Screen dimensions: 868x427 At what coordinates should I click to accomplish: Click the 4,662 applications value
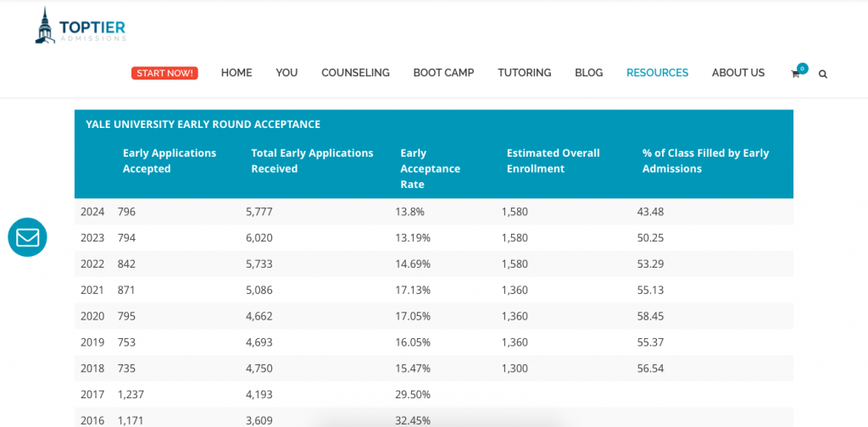coord(259,316)
